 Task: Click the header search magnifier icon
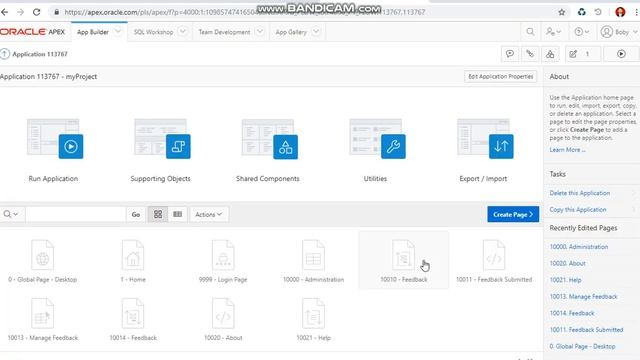(x=530, y=31)
